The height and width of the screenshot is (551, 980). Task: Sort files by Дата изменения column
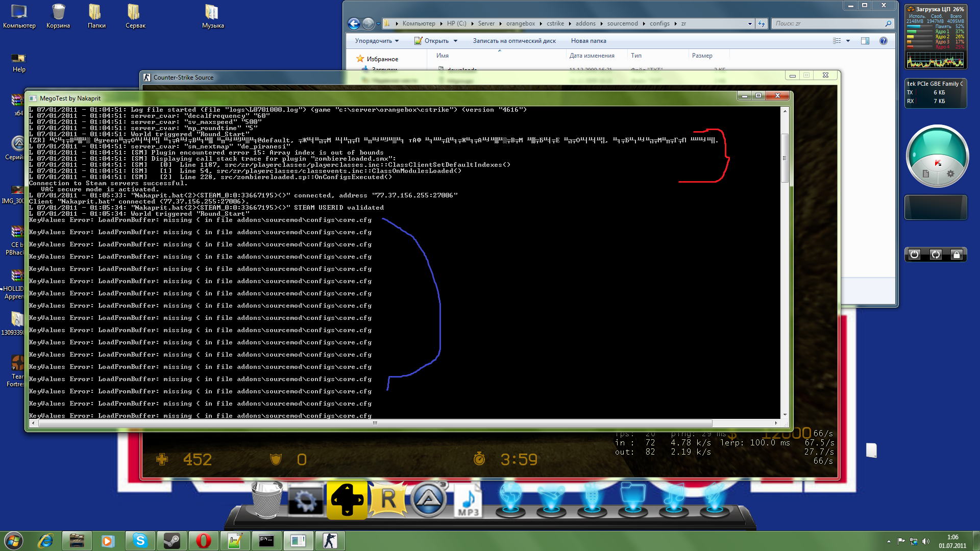tap(592, 56)
